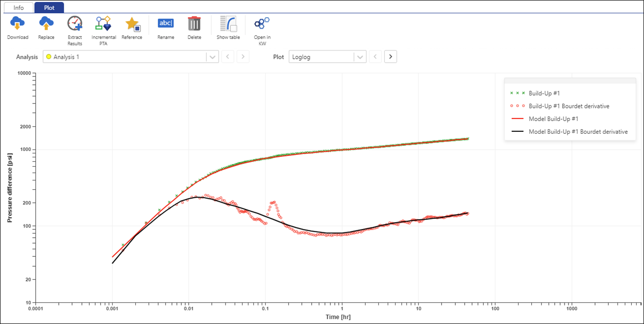This screenshot has width=644, height=324.
Task: Expand the Analysis dropdown arrow
Action: pos(212,57)
